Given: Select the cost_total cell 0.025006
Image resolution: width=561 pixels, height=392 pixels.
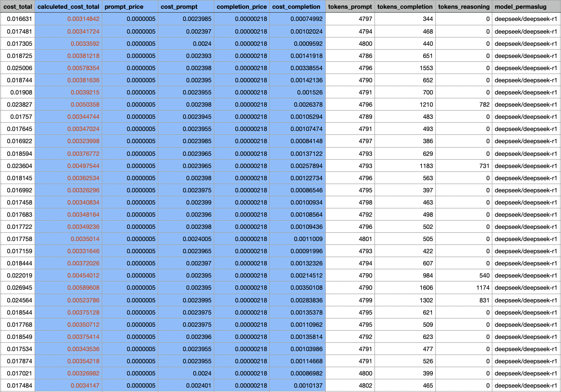Looking at the screenshot, I should [x=18, y=68].
